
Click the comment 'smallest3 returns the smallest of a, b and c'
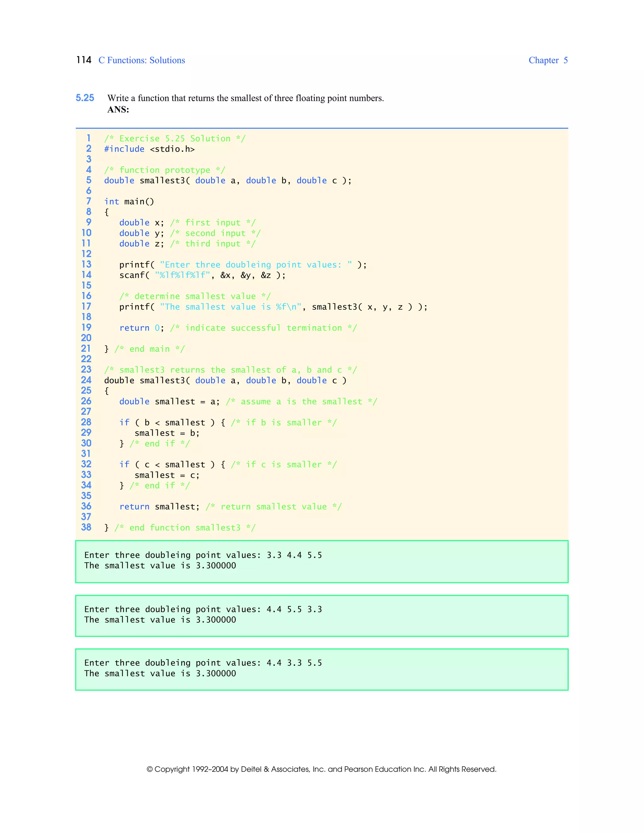pos(230,370)
